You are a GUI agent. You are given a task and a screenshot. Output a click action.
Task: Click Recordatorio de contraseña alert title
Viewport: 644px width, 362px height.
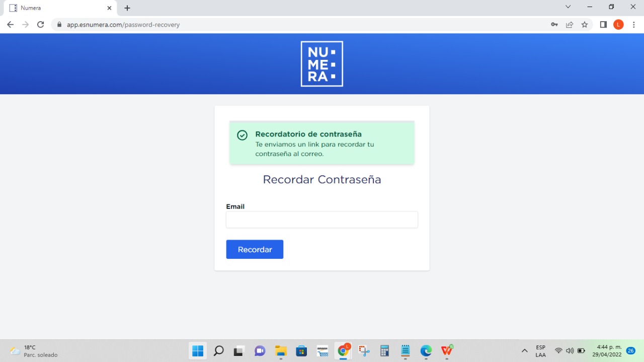[x=308, y=134]
